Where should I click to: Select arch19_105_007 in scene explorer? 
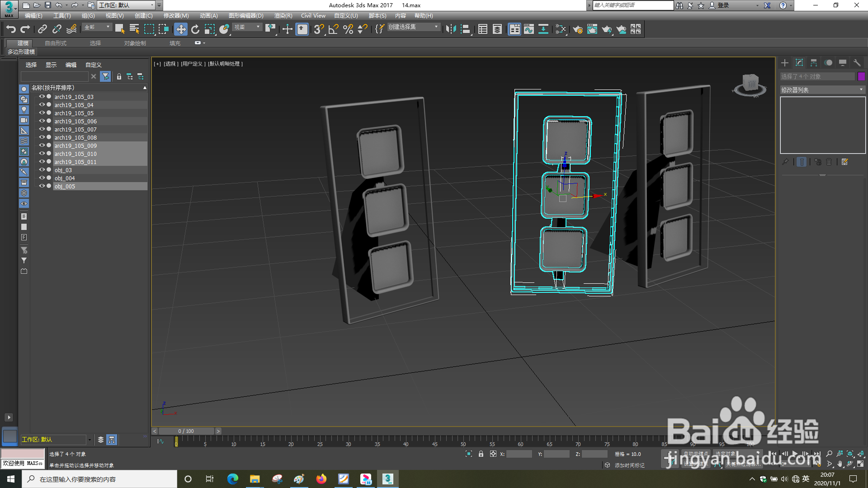(75, 130)
